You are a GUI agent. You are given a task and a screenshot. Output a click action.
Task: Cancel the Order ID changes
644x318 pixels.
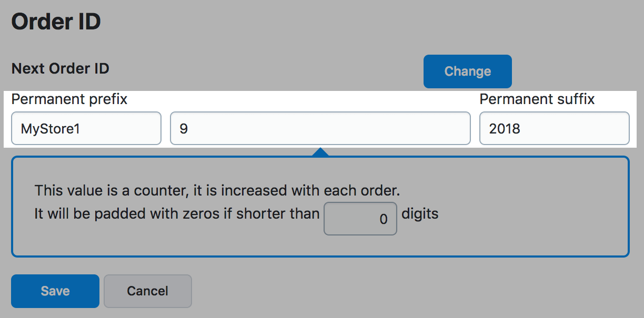coord(147,291)
